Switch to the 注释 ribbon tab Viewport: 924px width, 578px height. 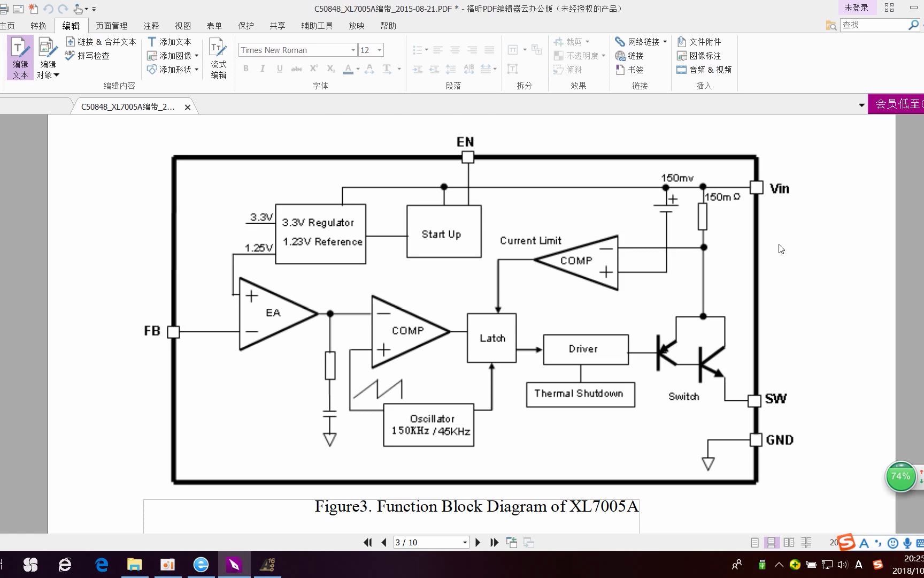click(x=151, y=26)
